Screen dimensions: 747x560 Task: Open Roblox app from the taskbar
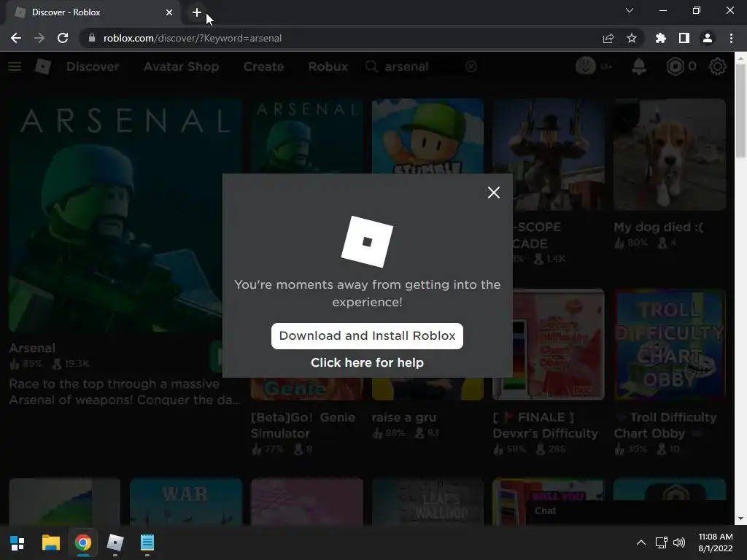115,542
